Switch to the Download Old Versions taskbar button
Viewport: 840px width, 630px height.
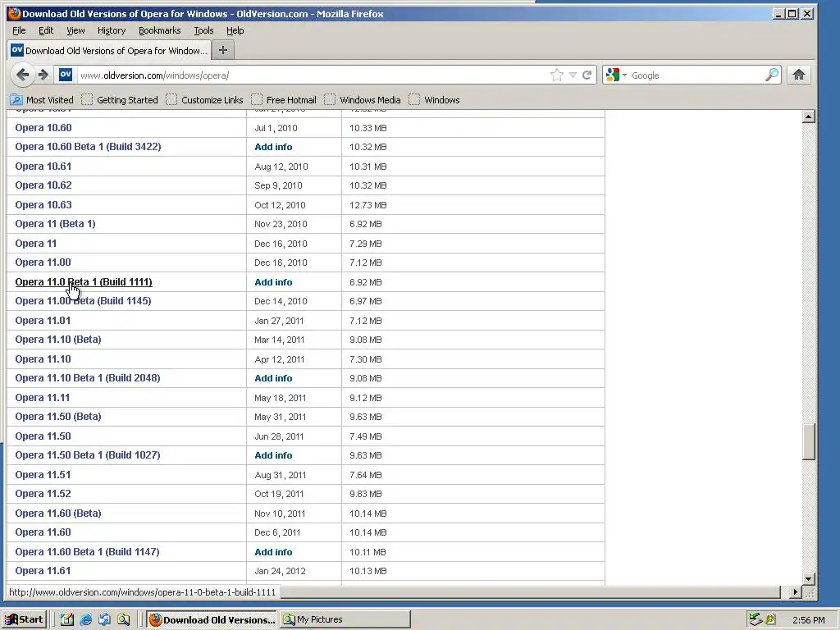(212, 619)
